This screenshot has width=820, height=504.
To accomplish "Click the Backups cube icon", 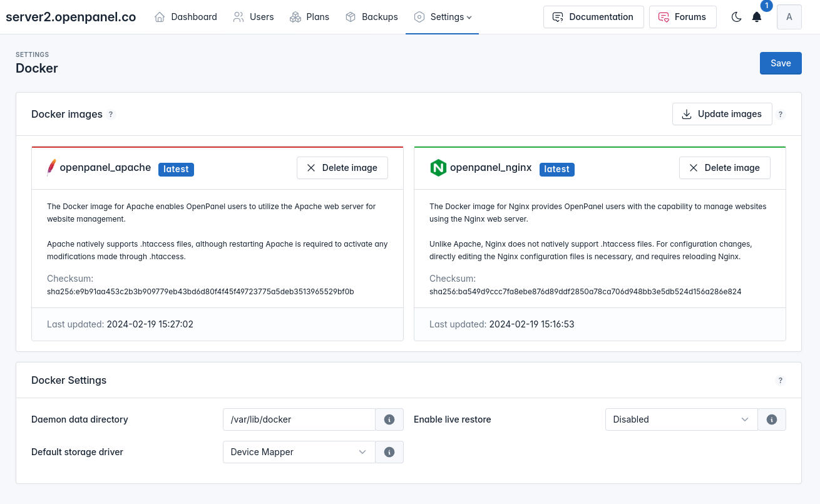I will [351, 17].
